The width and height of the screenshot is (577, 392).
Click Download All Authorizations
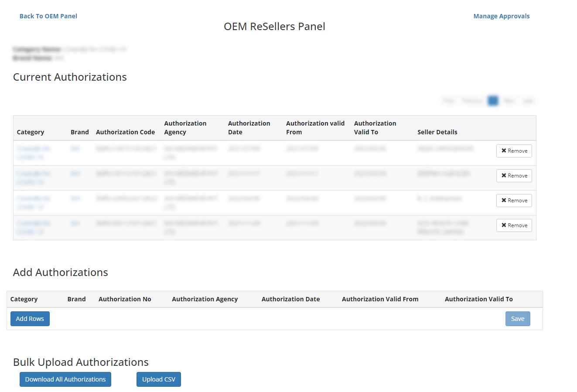[x=65, y=379]
